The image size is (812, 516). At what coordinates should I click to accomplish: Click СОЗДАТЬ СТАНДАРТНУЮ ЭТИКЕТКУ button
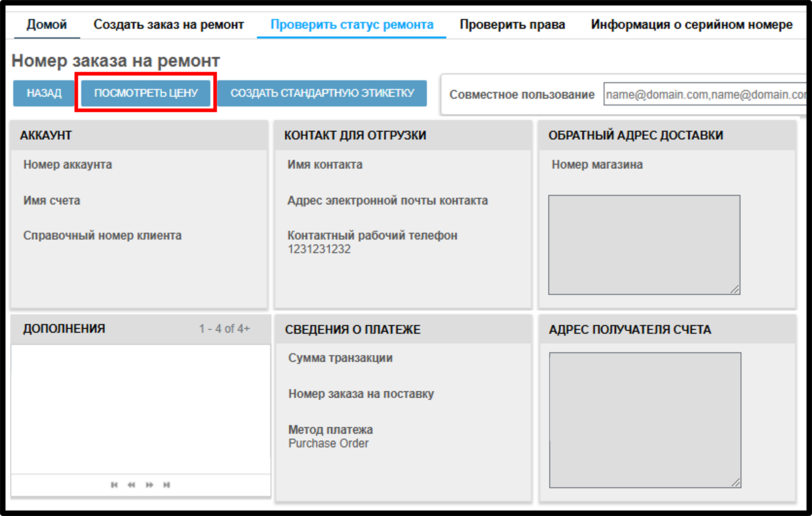(x=322, y=93)
